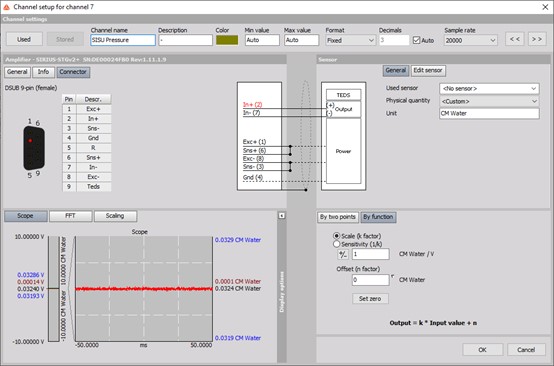Select the Sensitivity (1/k) radio button

coord(336,244)
